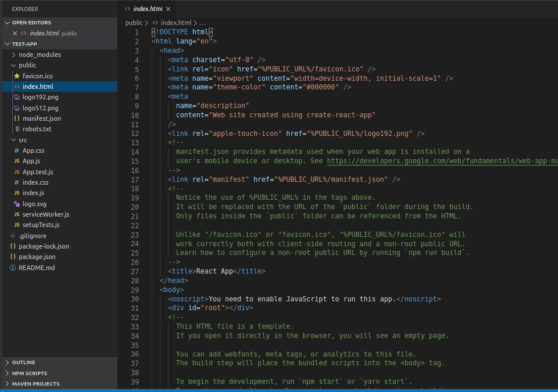
Task: Click the text file icon of robots.txt
Action: 17,129
